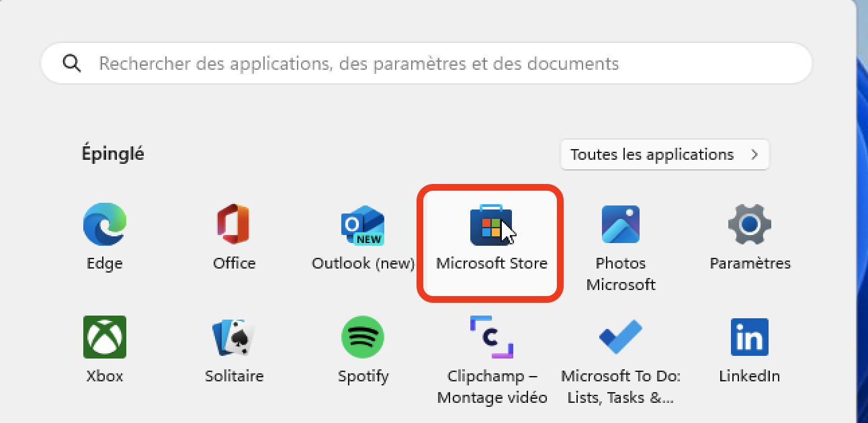Click the Clipchamp – Montage vidéo text label
The height and width of the screenshot is (423, 868).
click(492, 386)
